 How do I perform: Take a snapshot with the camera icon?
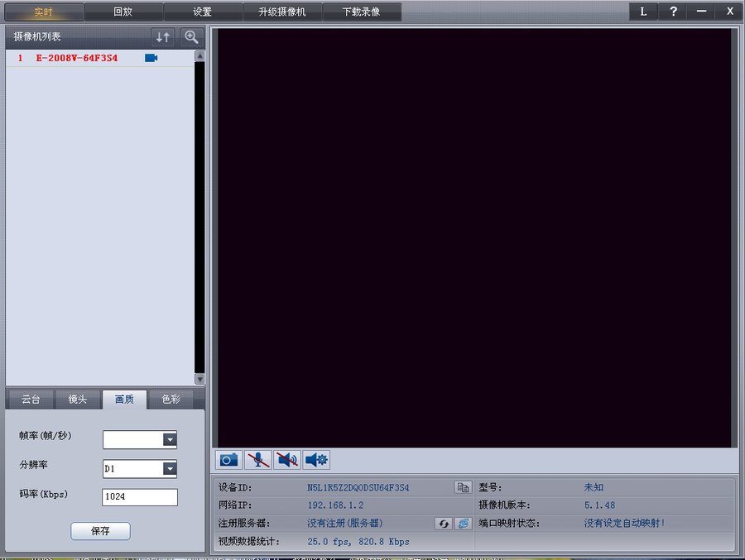228,460
